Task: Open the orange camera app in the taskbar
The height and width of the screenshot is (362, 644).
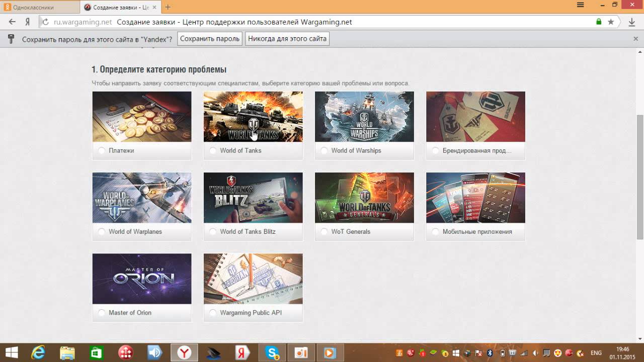Action: tap(301, 352)
